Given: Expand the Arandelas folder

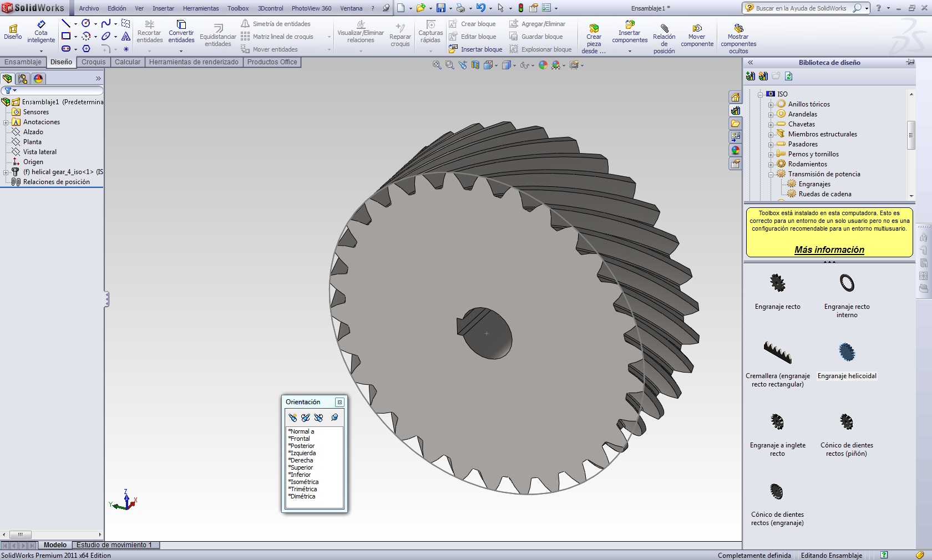Looking at the screenshot, I should pyautogui.click(x=771, y=115).
